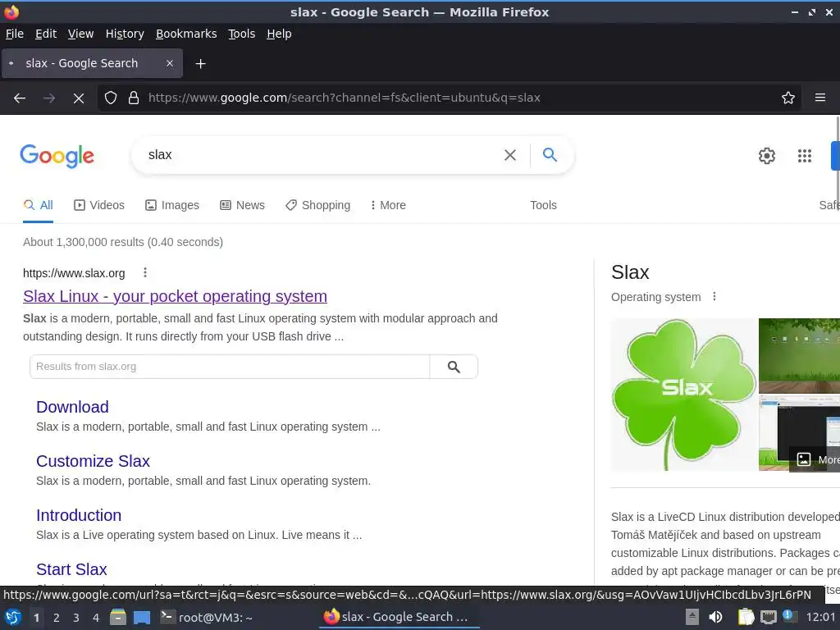Clear the Google search box text

[510, 155]
